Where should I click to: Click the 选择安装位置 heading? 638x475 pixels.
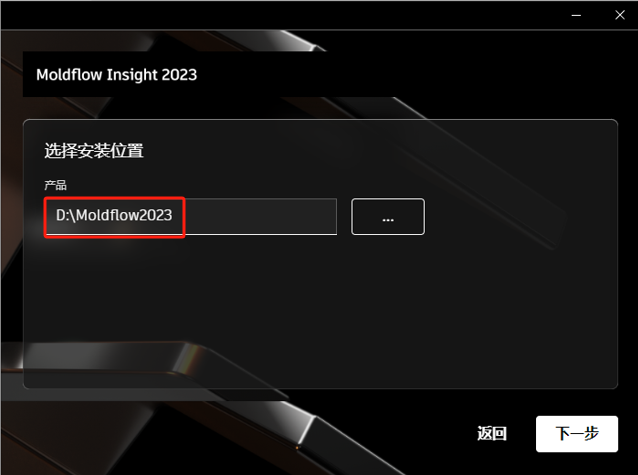point(94,151)
